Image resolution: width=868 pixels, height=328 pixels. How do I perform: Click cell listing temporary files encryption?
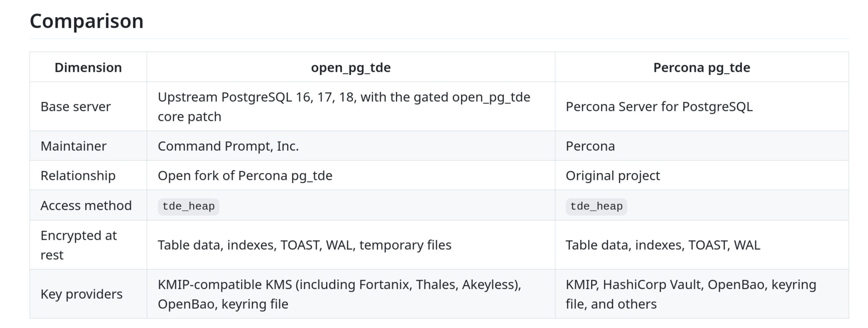point(304,245)
